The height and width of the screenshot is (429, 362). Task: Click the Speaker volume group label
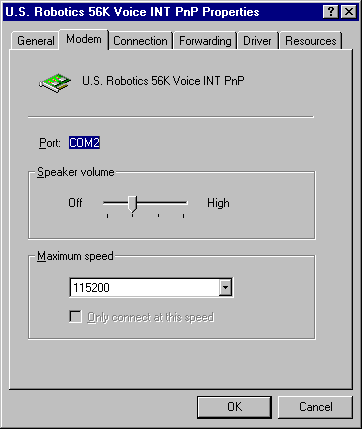(76, 172)
